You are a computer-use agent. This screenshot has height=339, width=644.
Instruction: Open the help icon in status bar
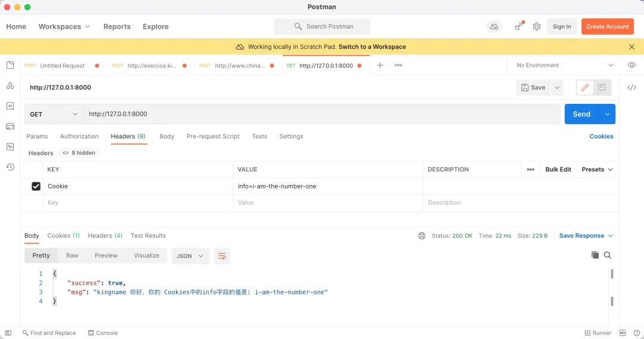point(637,333)
